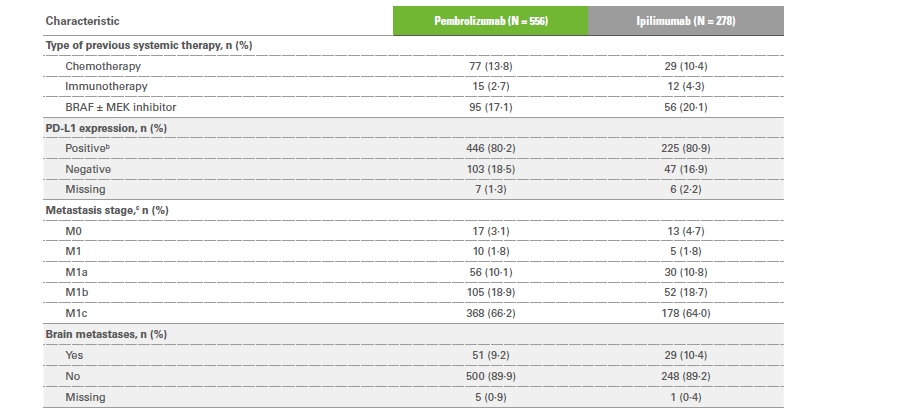Select the Negative row label
Viewport: 923px width, 413px height.
tap(88, 169)
